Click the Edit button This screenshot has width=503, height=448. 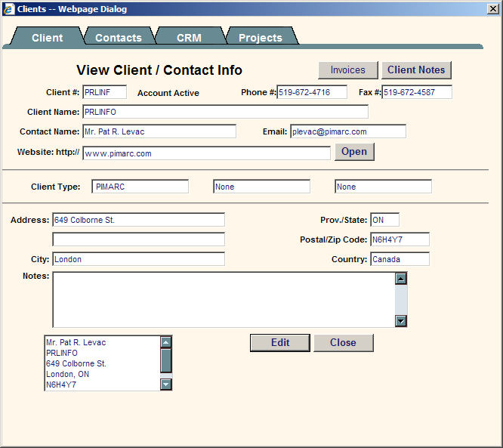280,343
